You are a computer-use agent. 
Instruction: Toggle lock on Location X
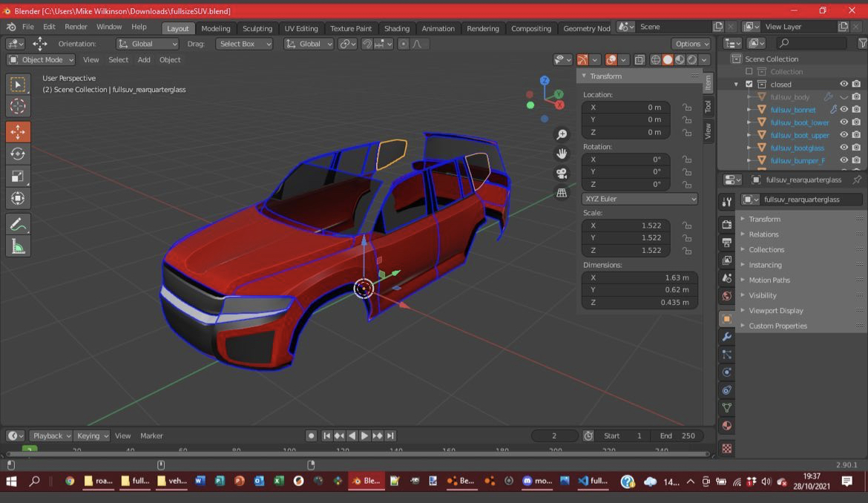(686, 108)
